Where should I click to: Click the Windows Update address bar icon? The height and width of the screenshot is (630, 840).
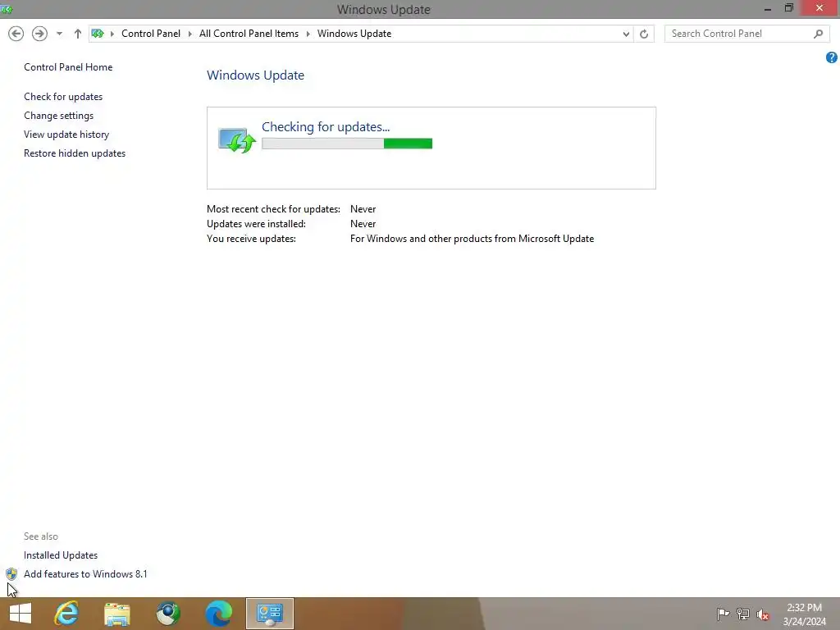coord(98,34)
